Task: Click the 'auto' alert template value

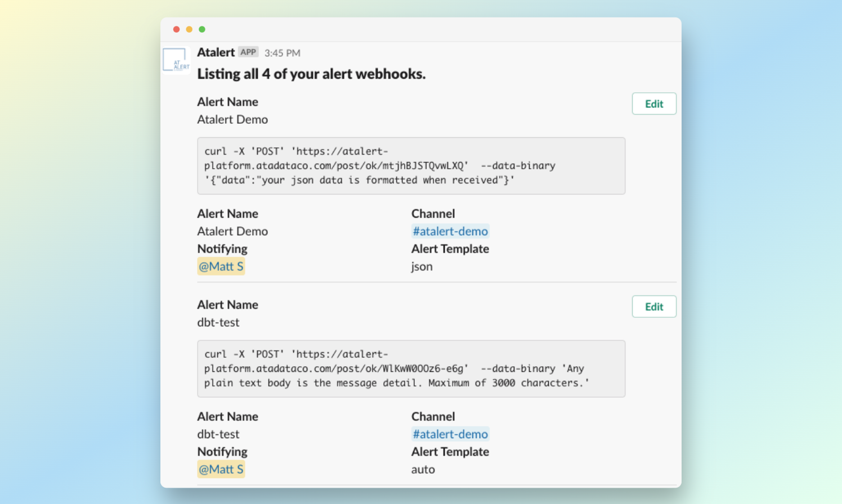Action: coord(423,470)
